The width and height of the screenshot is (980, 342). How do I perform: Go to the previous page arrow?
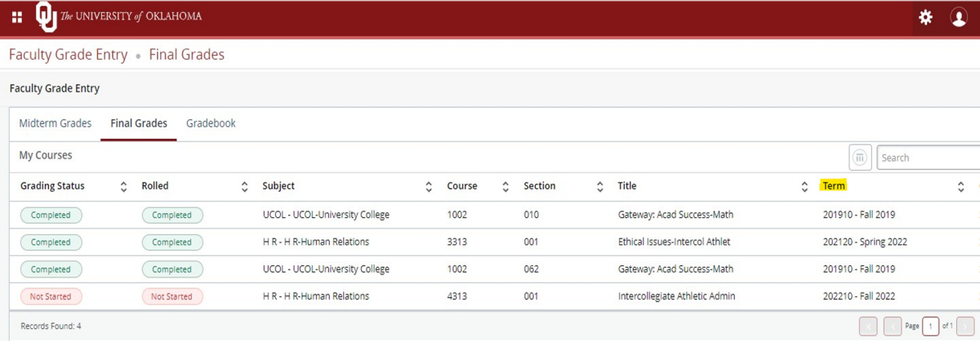[893, 326]
